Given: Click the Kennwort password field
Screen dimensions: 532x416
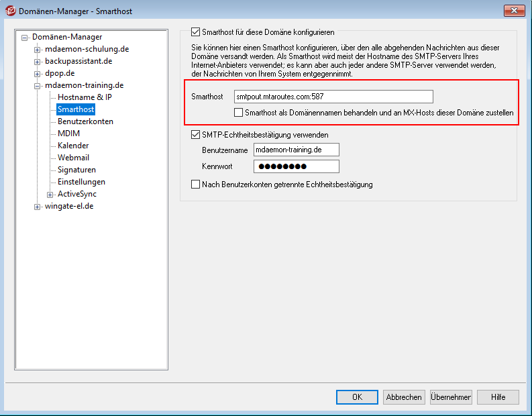Looking at the screenshot, I should (x=297, y=166).
